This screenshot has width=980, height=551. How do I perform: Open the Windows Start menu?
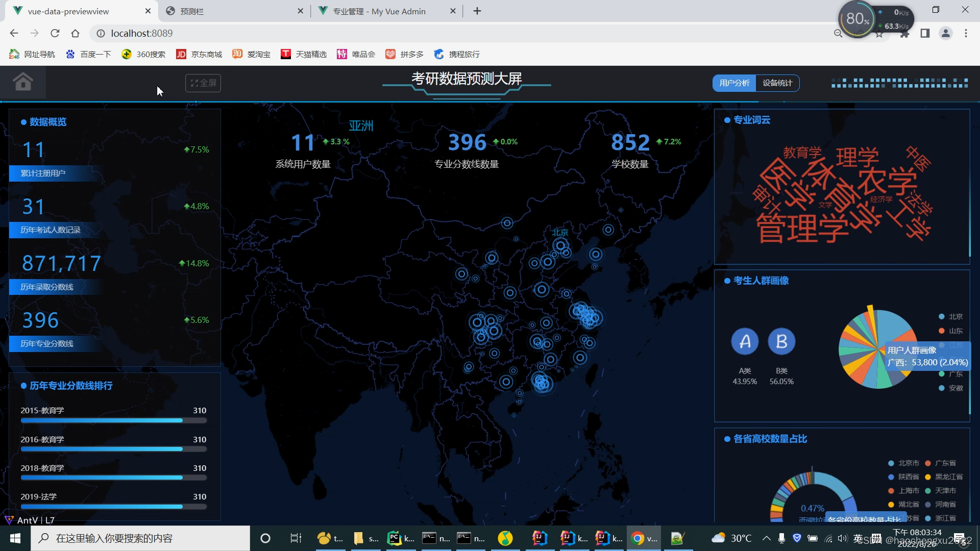coord(15,538)
